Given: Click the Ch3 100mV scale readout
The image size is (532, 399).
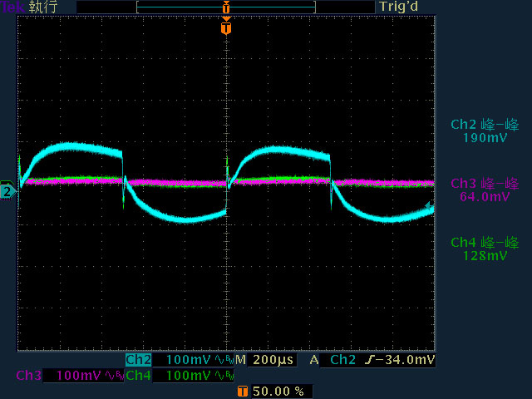Looking at the screenshot, I should click(79, 376).
